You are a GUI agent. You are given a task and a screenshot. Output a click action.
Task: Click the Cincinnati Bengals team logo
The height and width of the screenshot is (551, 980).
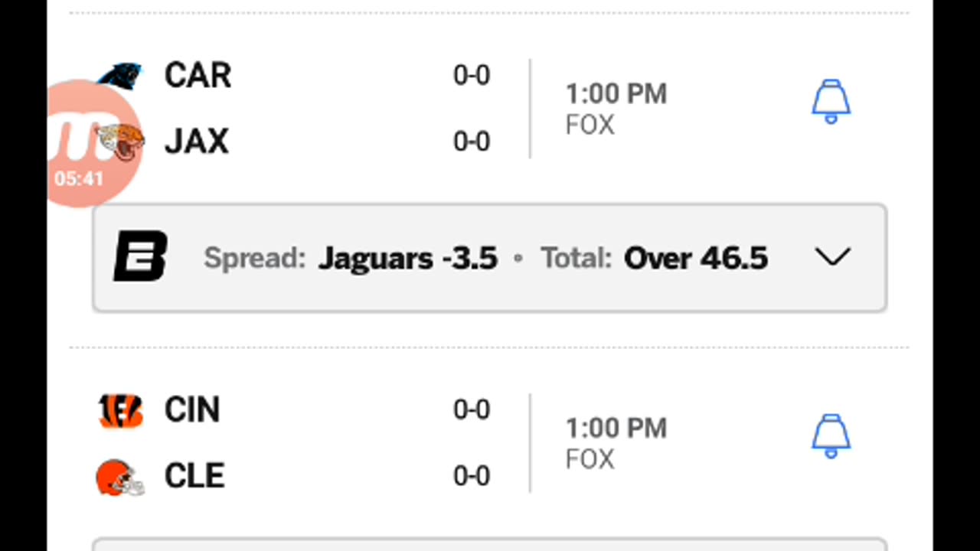coord(121,411)
